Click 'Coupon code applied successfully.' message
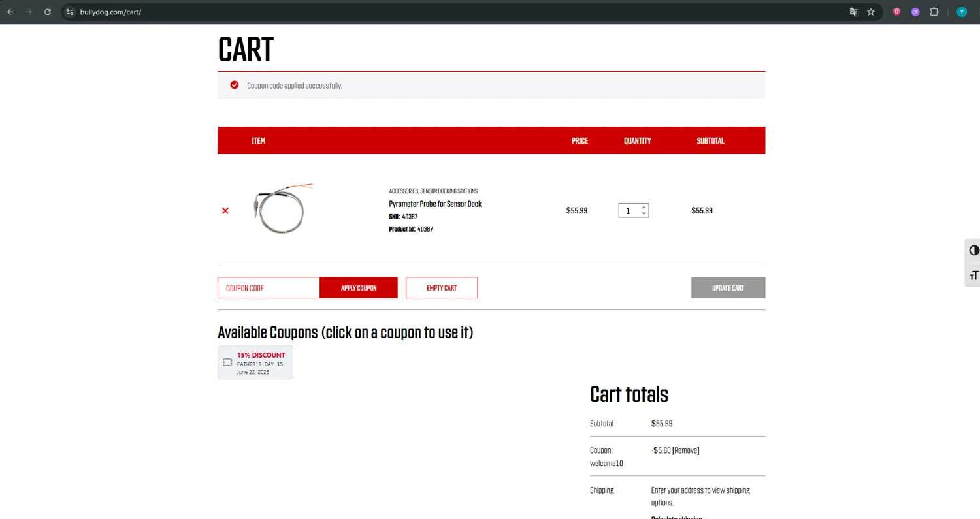The image size is (980, 519). click(294, 86)
